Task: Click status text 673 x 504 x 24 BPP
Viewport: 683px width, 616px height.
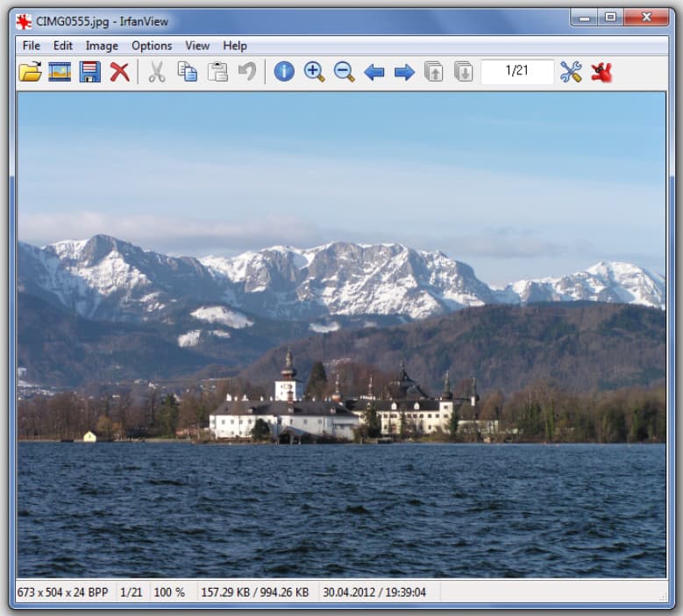Action: coord(62,592)
